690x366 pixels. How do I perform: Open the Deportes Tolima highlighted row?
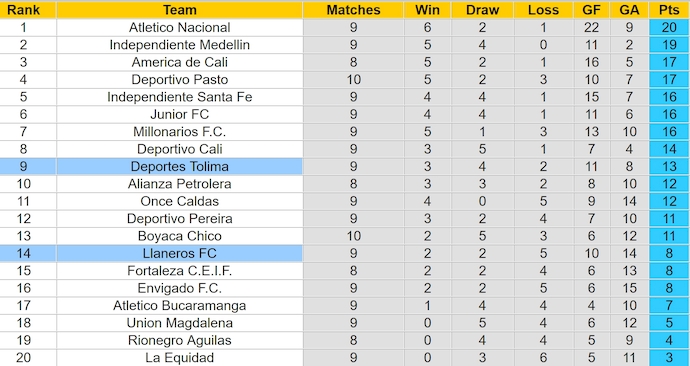pyautogui.click(x=345, y=166)
